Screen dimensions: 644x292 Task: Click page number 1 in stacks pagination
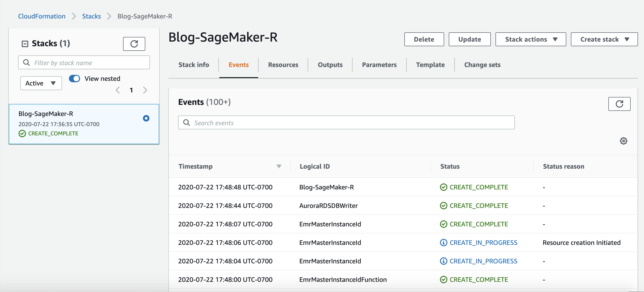tap(131, 90)
